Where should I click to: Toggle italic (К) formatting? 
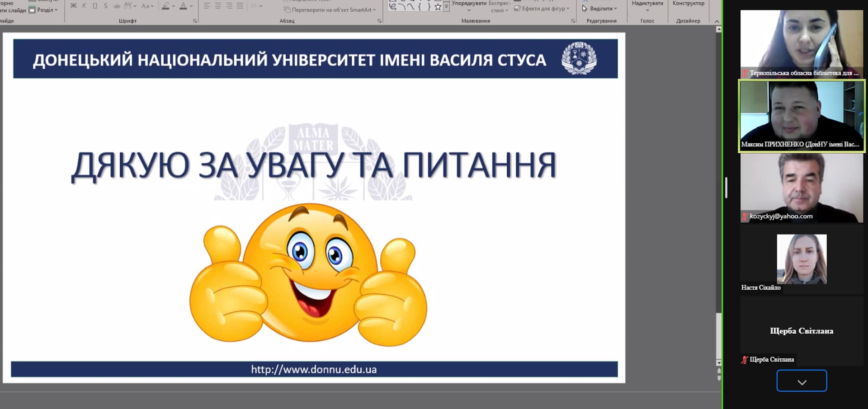click(x=84, y=6)
